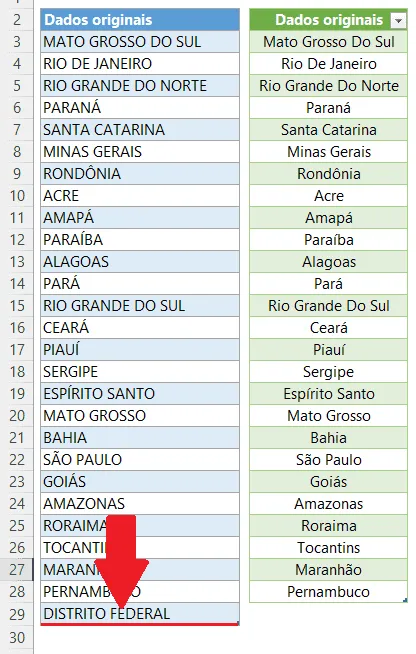This screenshot has width=416, height=654.
Task: Click the red arrow shape
Action: [121, 561]
